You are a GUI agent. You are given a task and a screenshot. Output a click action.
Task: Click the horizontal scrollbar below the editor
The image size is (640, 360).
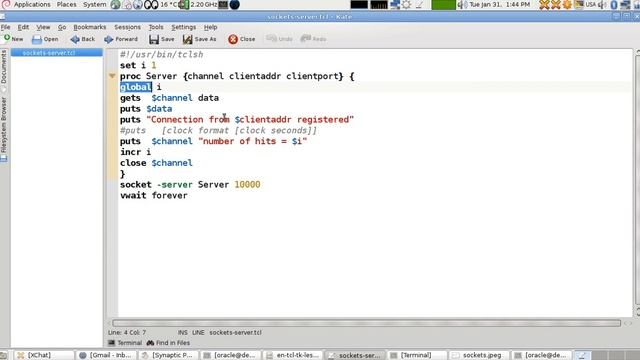pyautogui.click(x=367, y=323)
